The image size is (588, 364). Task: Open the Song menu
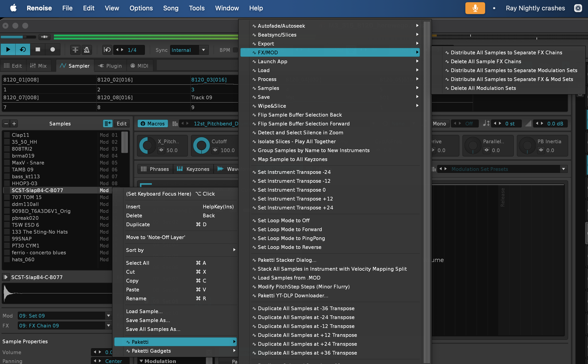(171, 8)
